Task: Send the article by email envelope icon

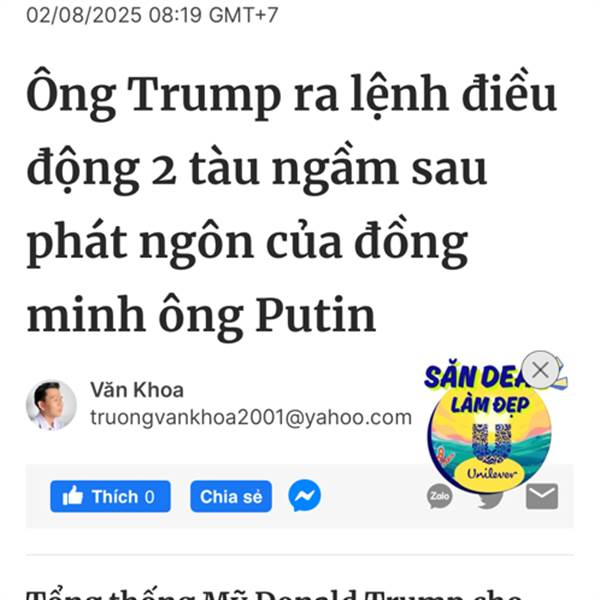Action: coord(542,496)
